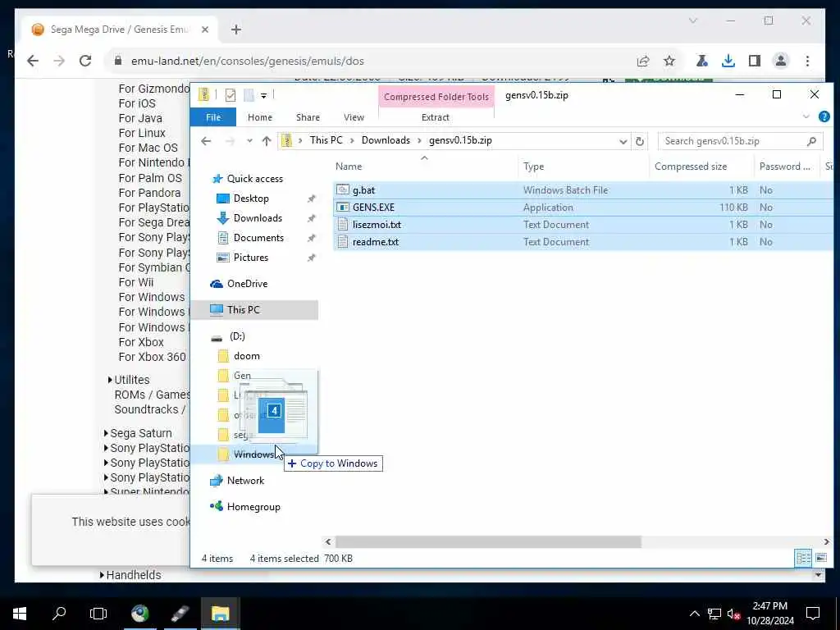Expand Sega Saturn section on website
This screenshot has width=840, height=630.
click(x=106, y=433)
